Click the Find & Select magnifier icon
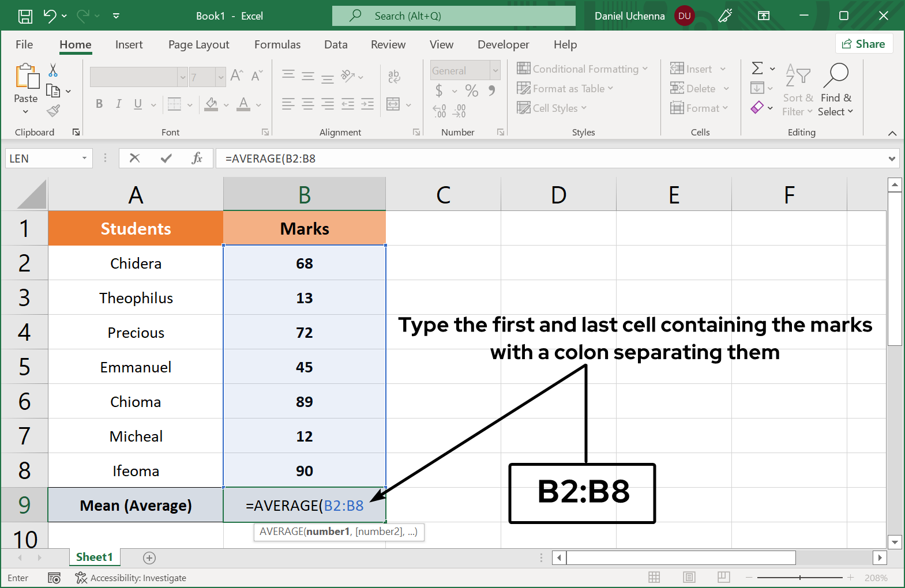This screenshot has width=905, height=588. point(836,75)
